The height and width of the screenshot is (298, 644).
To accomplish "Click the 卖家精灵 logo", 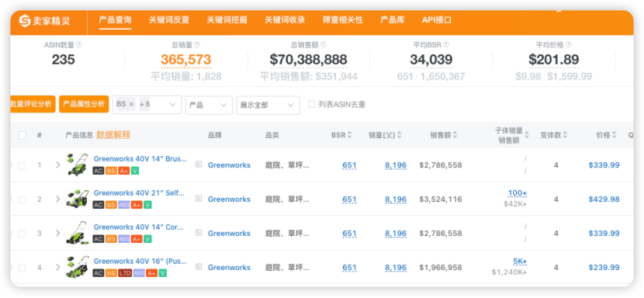I will click(44, 21).
